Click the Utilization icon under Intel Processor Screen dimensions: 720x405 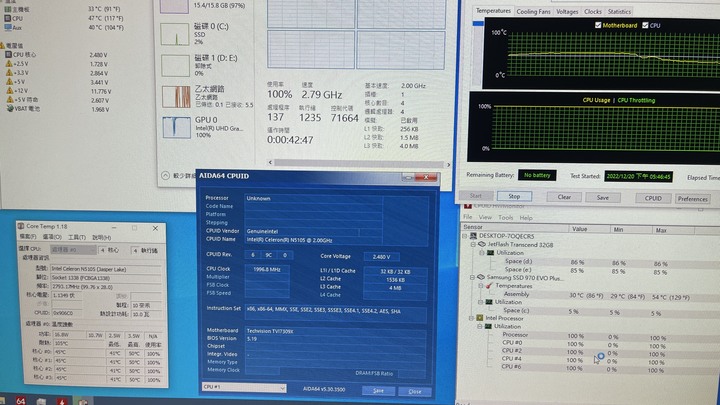(489, 326)
